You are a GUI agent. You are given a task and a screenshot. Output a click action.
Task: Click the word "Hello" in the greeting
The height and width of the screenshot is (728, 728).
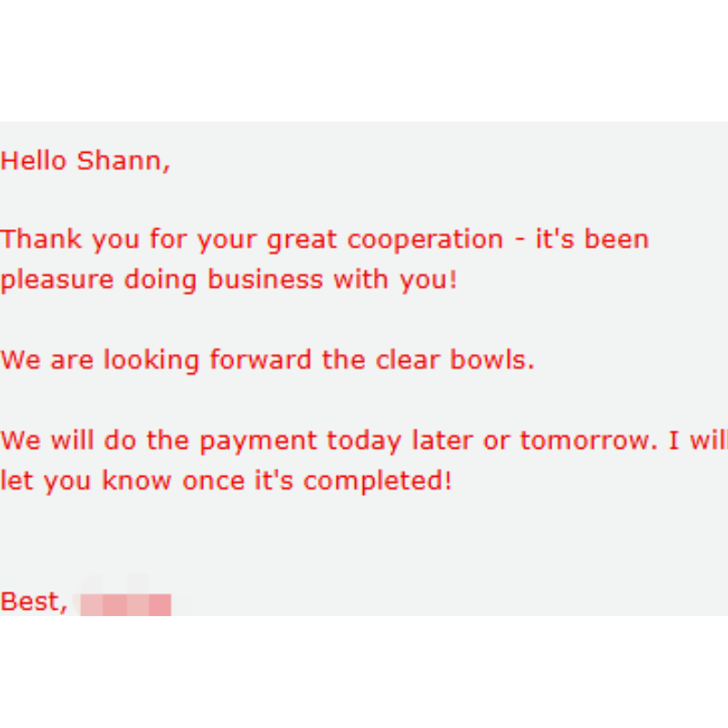tap(35, 161)
